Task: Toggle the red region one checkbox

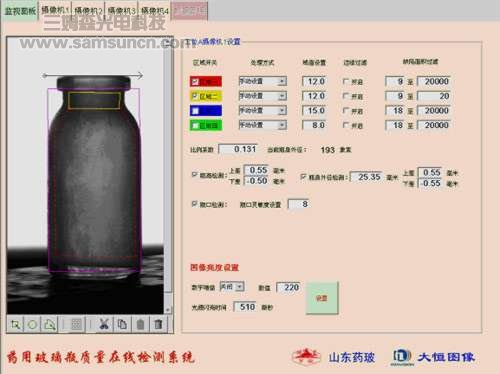Action: pos(196,81)
